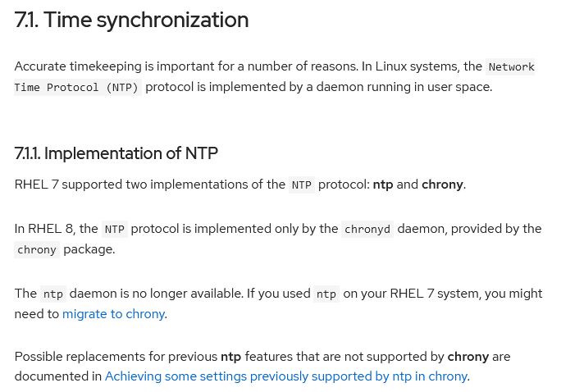Click the text 'daemon running in user space'
Viewport: 561px width, 392px height.
tap(404, 87)
